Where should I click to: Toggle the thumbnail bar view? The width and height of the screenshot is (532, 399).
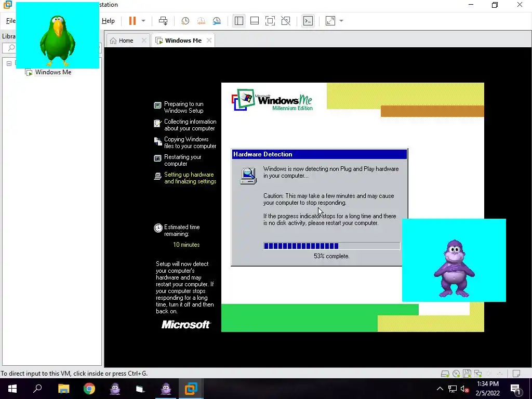coord(255,21)
